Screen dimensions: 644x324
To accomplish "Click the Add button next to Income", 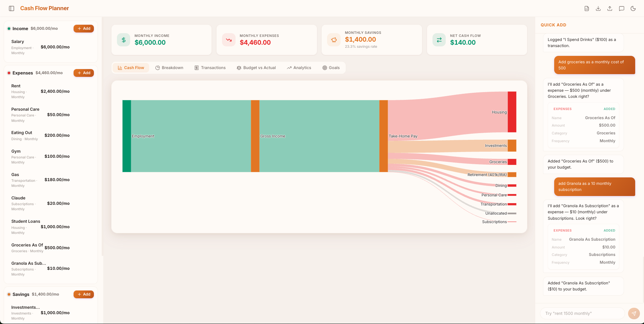I will (83, 28).
